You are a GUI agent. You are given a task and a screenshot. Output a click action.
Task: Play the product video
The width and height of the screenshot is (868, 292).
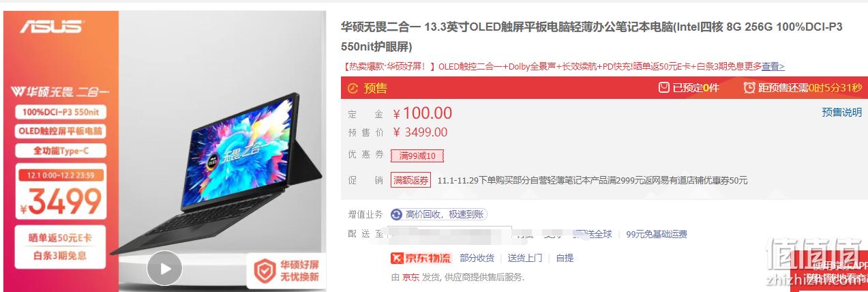click(164, 268)
